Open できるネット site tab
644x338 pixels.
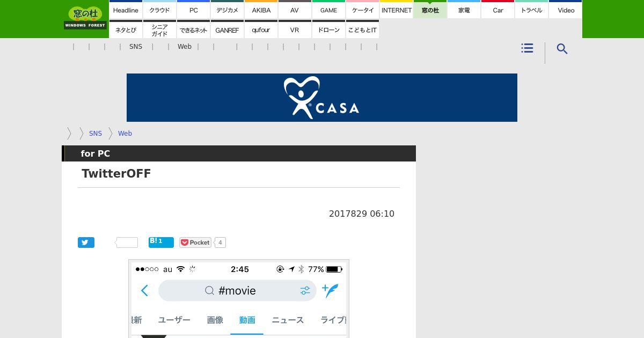coord(193,30)
